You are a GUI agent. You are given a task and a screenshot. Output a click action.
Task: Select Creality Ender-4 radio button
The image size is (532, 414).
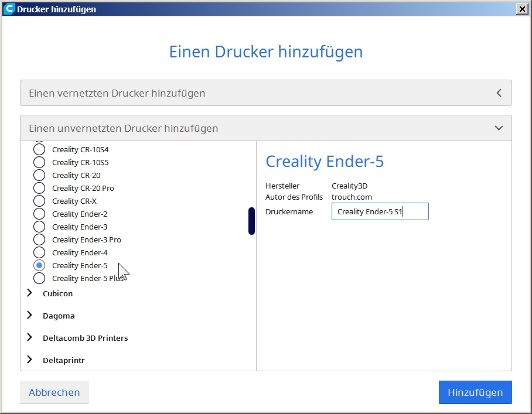point(39,252)
